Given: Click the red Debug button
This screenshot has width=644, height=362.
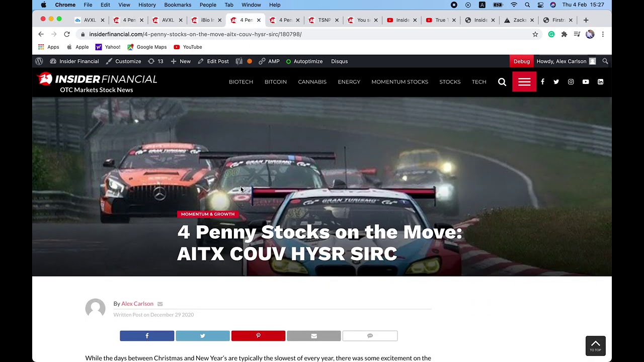Looking at the screenshot, I should [522, 61].
